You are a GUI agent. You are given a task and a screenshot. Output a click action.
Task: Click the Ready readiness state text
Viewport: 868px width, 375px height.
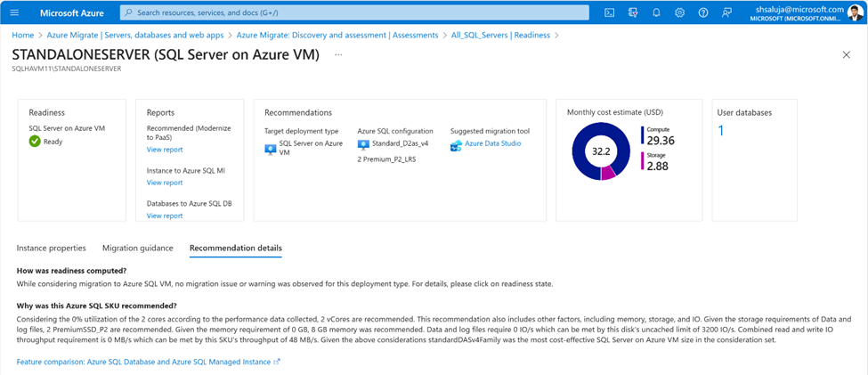click(x=53, y=142)
